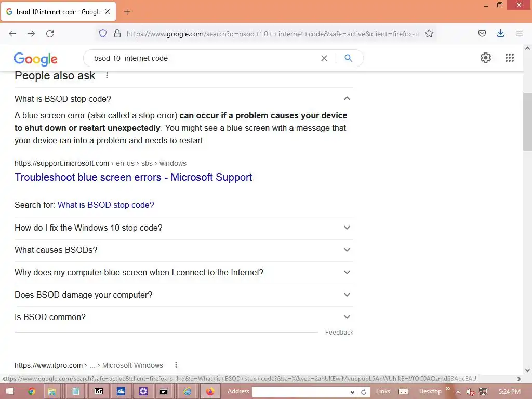This screenshot has height=399, width=532.
Task: Click the scrollbar down arrow
Action: tap(527, 370)
